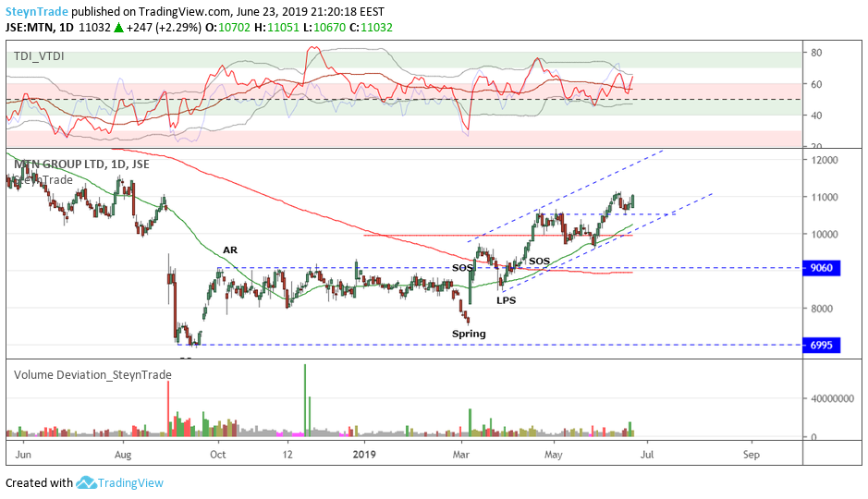Click the Jun time axis label
The height and width of the screenshot is (499, 868).
(23, 455)
